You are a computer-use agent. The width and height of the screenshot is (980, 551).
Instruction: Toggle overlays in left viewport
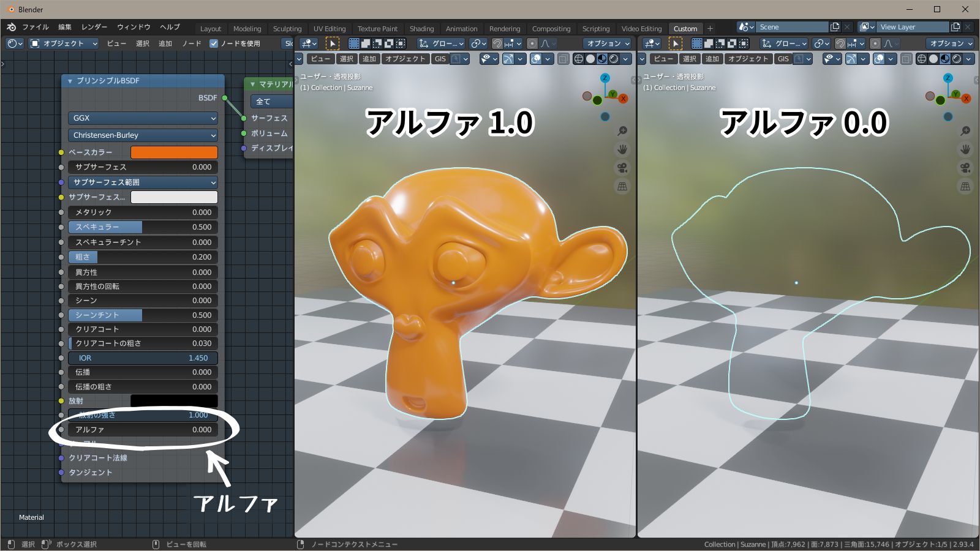tap(536, 59)
